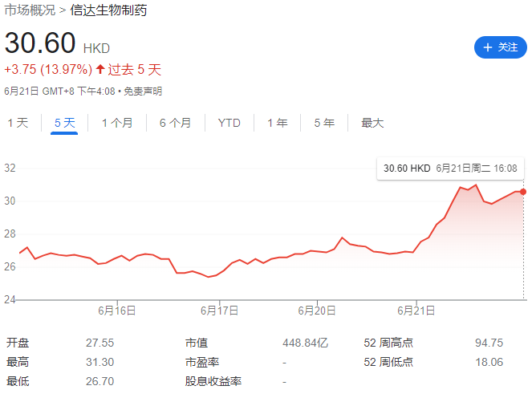Click the 市值 value 448.84亿

[x=306, y=343]
